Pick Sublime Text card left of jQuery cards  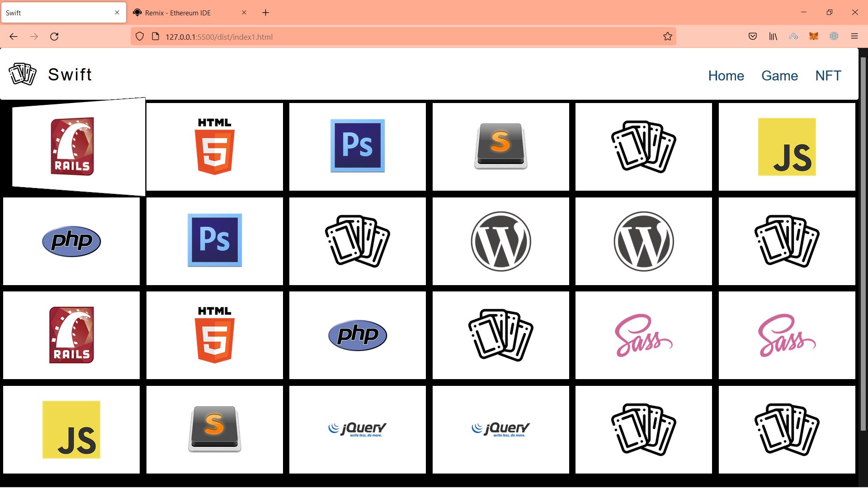(x=215, y=430)
